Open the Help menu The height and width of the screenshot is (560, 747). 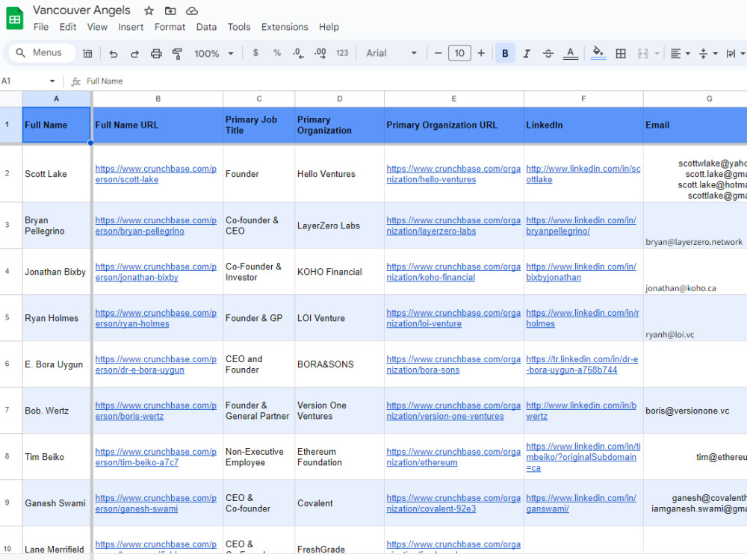pos(329,27)
